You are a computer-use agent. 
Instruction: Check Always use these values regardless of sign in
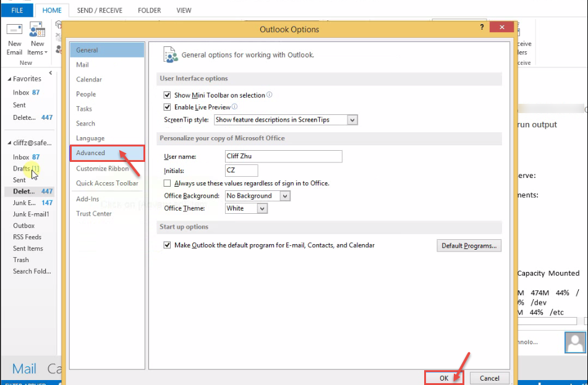tap(168, 184)
